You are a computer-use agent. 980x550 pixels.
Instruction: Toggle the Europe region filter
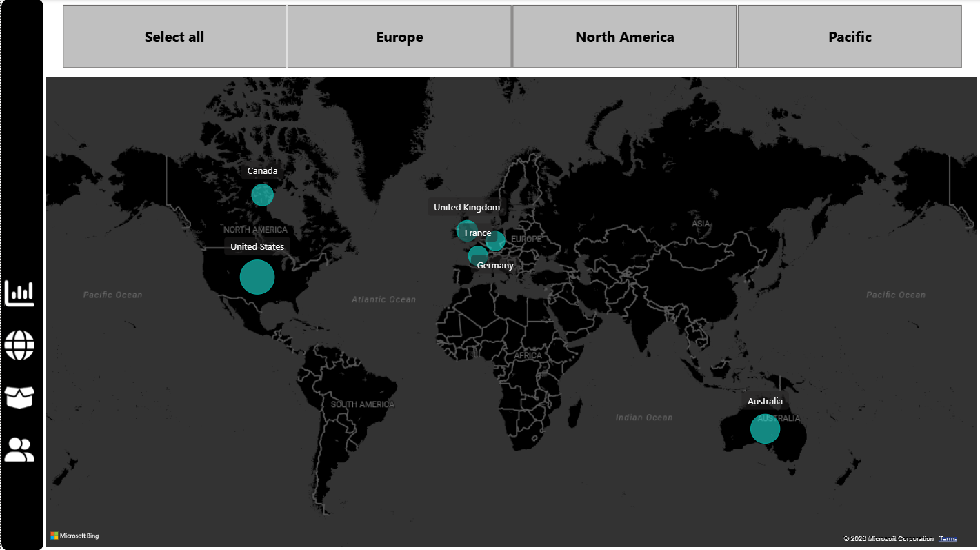click(x=399, y=37)
